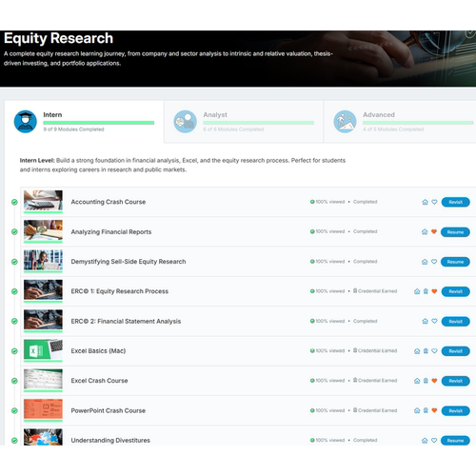The image size is (476, 476).
Task: Click the Advanced mountain climber icon
Action: [345, 122]
